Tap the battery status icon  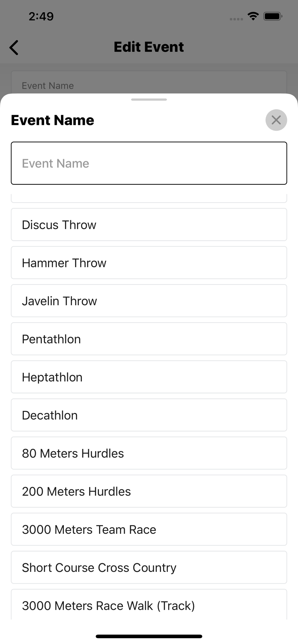click(x=273, y=16)
